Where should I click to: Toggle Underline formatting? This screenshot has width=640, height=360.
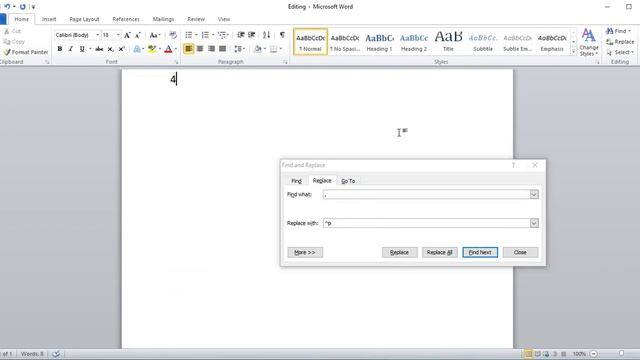click(82, 49)
